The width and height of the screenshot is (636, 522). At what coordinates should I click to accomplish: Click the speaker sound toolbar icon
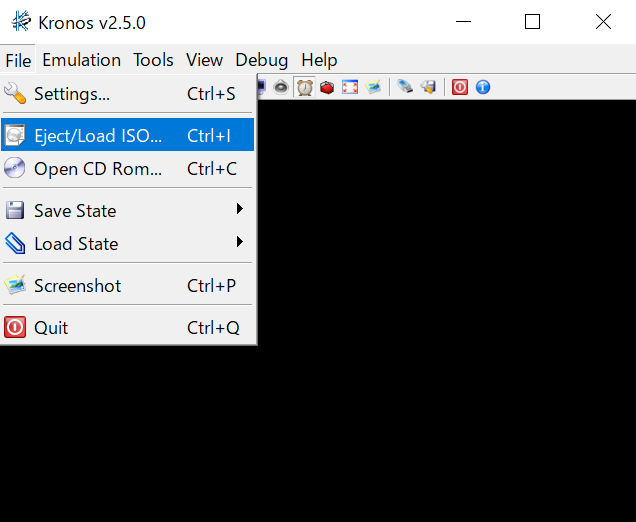click(x=281, y=87)
